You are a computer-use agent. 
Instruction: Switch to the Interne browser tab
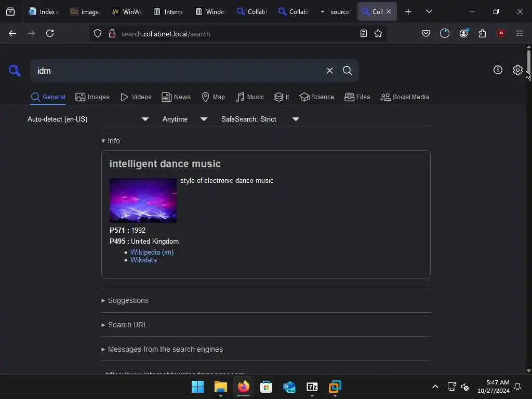(168, 12)
